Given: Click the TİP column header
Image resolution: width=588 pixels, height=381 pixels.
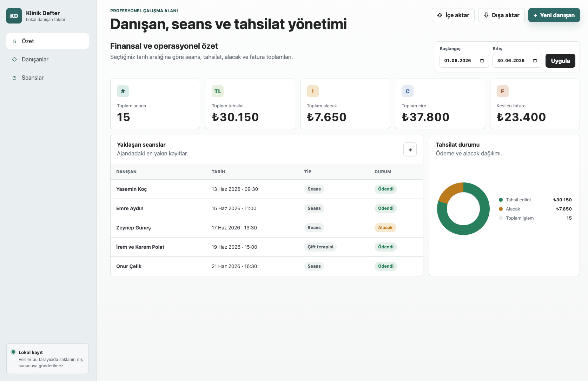Looking at the screenshot, I should coord(308,172).
